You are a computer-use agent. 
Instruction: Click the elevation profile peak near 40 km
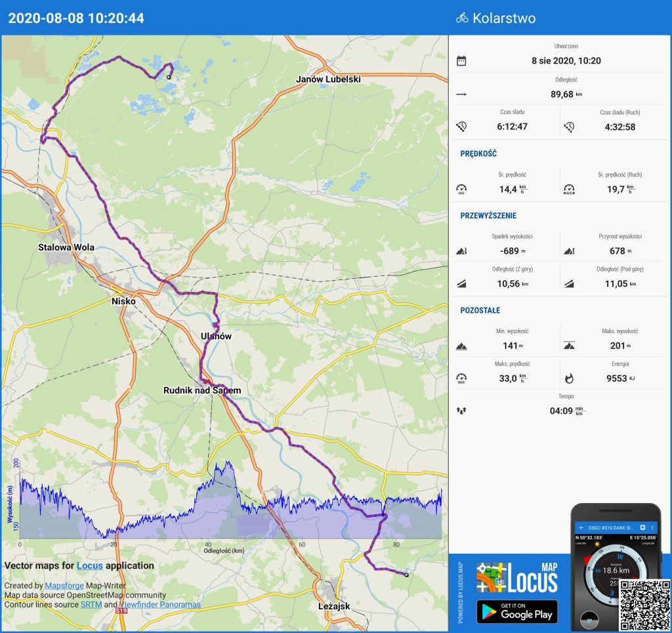pyautogui.click(x=227, y=464)
